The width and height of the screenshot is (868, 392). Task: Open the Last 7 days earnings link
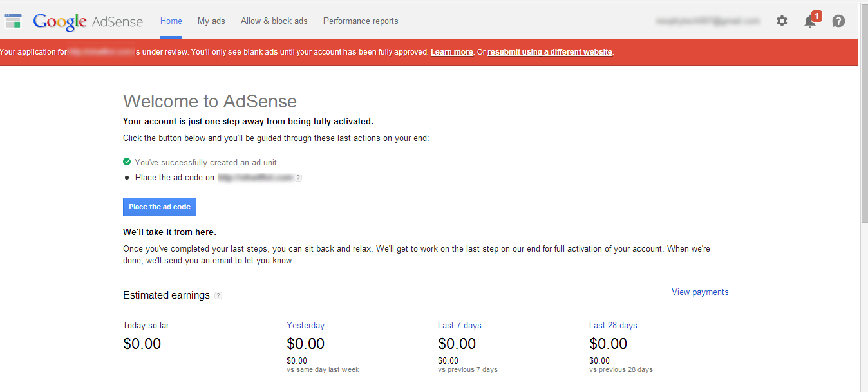[x=459, y=326]
